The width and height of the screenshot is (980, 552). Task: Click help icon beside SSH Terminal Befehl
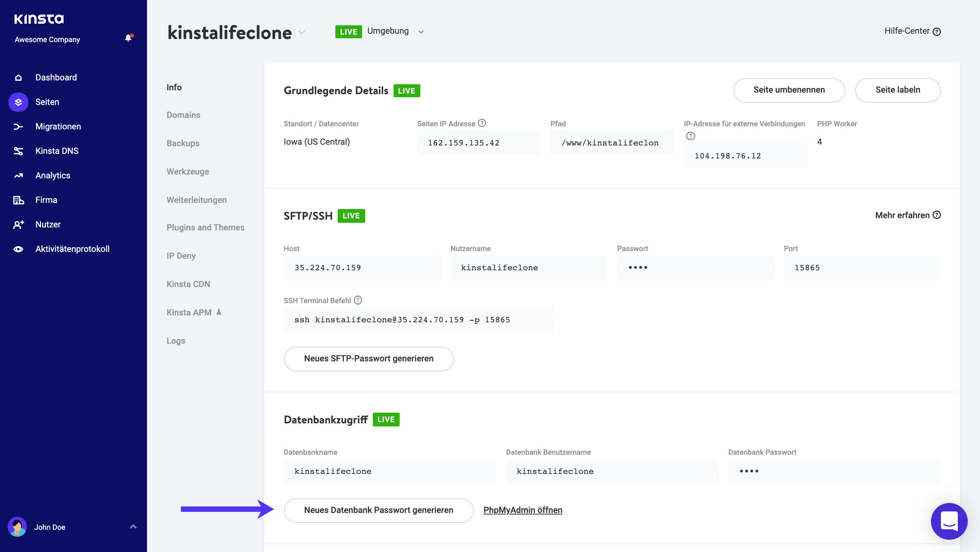358,300
